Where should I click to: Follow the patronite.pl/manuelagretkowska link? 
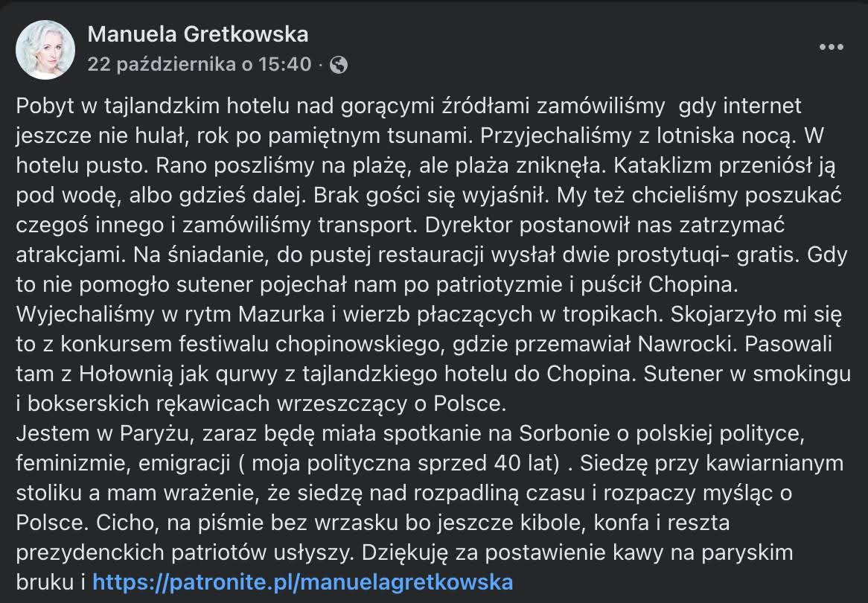[303, 581]
